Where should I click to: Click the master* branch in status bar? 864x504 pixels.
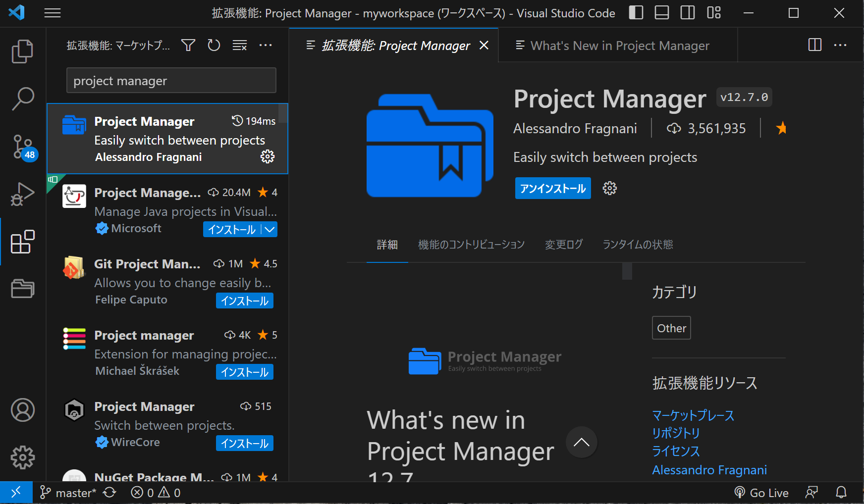coord(68,493)
